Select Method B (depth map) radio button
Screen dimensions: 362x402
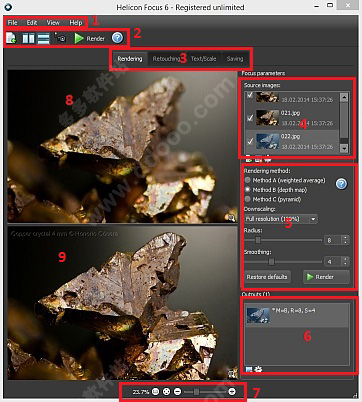point(248,189)
